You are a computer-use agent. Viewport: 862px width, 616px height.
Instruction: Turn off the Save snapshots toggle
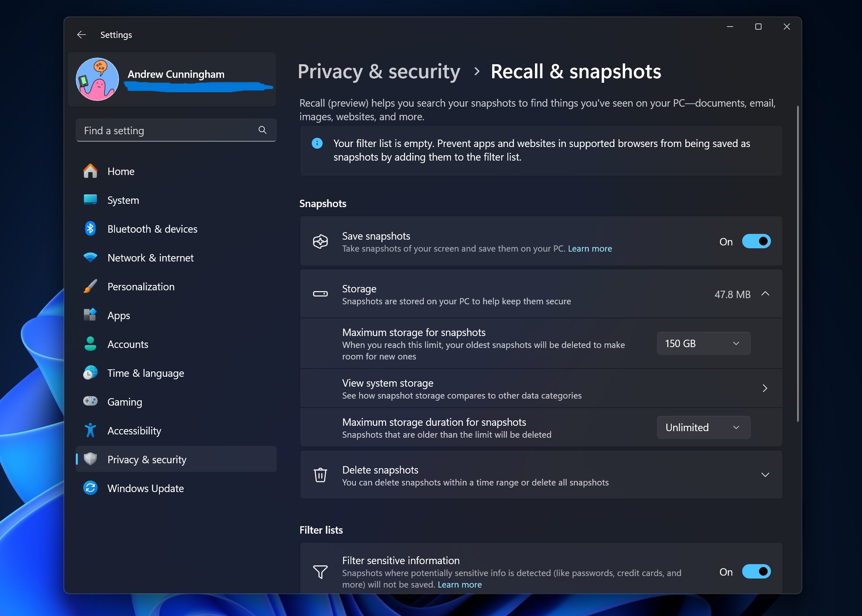click(x=756, y=241)
